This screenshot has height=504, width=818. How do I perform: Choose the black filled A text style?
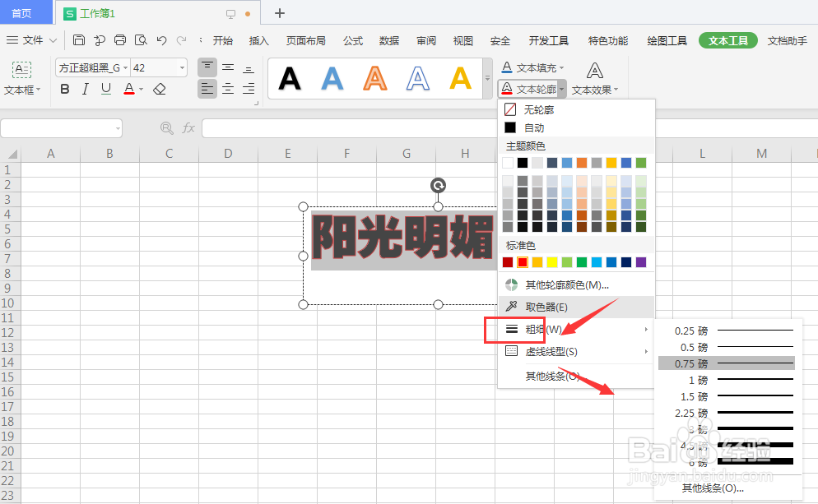(x=290, y=79)
